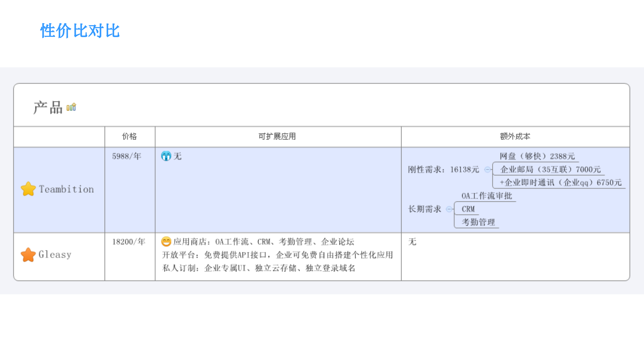
Task: Select the orange star marker next to Gleasy
Action: click(x=28, y=254)
